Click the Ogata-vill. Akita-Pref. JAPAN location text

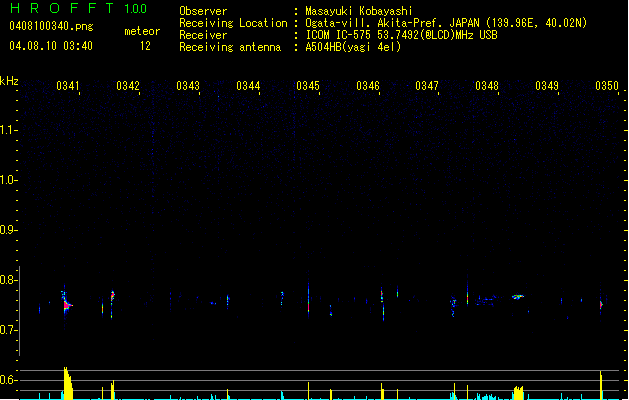pos(446,23)
